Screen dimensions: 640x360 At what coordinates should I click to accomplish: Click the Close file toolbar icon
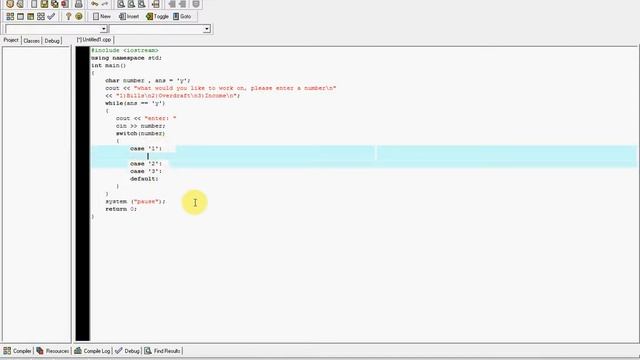pos(64,4)
